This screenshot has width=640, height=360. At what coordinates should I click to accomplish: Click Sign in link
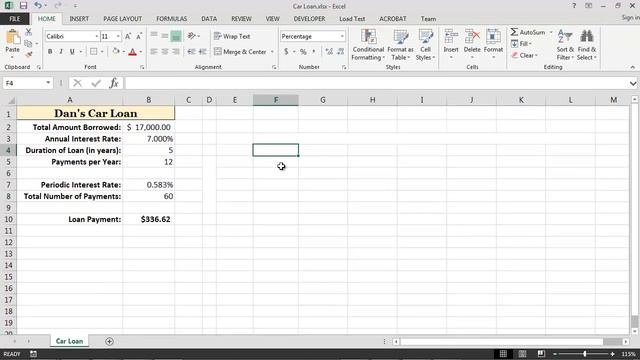631,18
